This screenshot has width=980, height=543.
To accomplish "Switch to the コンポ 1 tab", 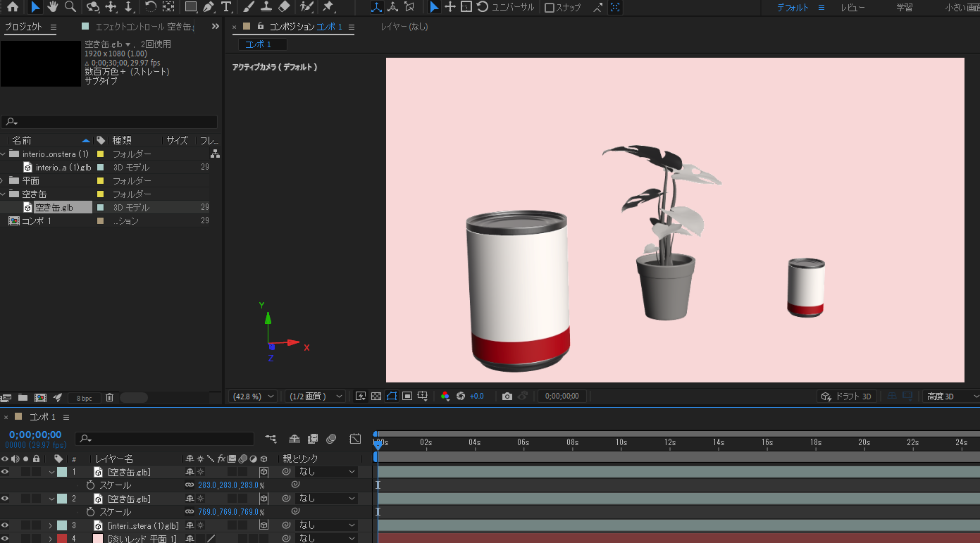I will [261, 44].
